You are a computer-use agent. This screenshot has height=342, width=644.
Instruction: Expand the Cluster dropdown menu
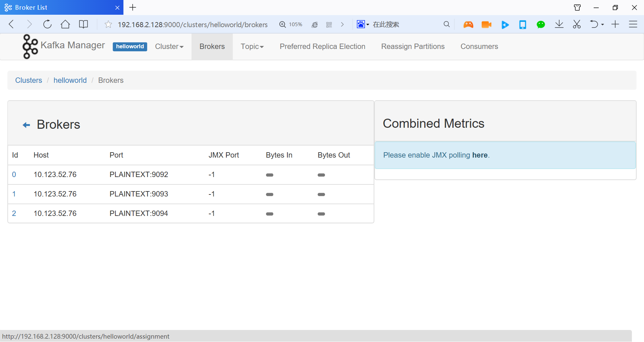pyautogui.click(x=169, y=47)
